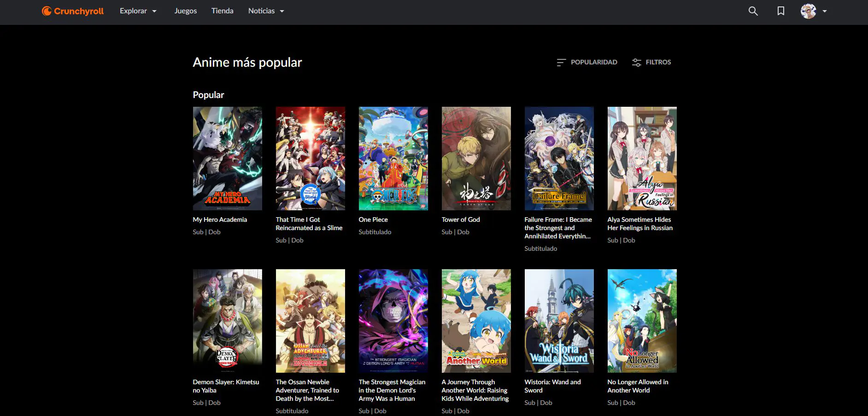Screen dimensions: 868x416
Task: Open the Alya Russian poster
Action: (x=642, y=158)
